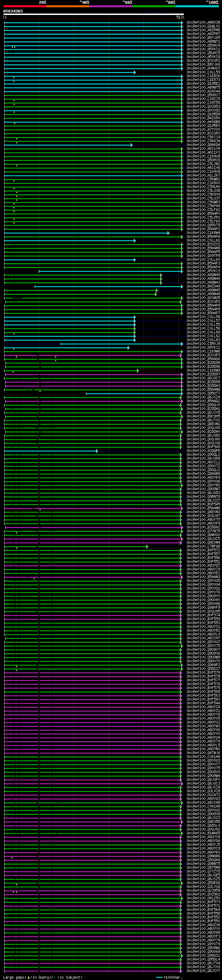Click the alignment arrowhead for UniRef100_C7BF08

coord(147,547)
